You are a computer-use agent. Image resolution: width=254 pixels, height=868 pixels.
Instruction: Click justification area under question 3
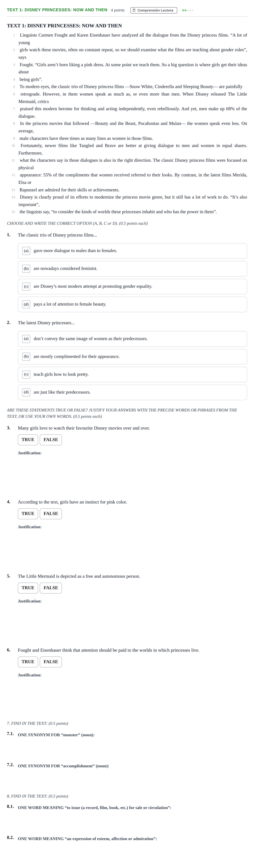tap(132, 473)
